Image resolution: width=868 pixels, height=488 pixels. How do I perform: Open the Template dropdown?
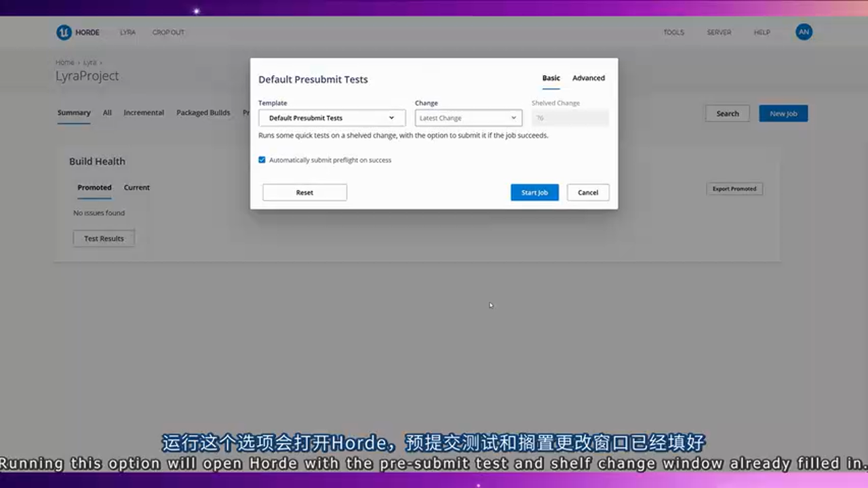click(331, 117)
